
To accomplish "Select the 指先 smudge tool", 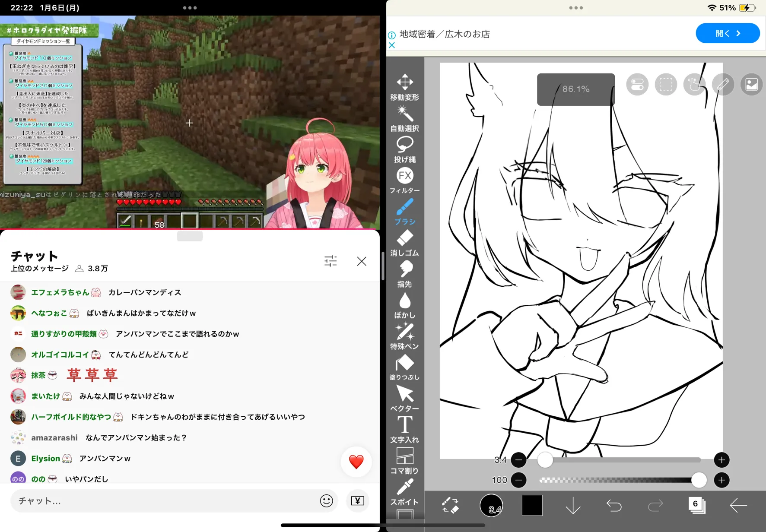I will [x=404, y=274].
